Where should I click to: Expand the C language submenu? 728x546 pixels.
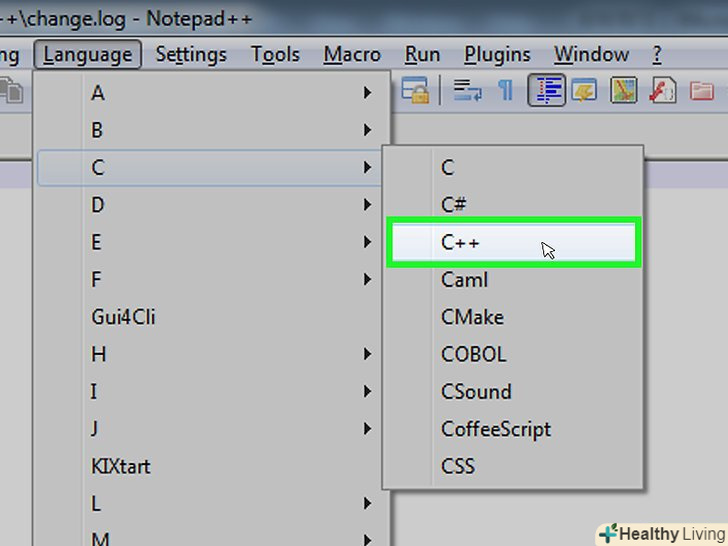tap(210, 168)
